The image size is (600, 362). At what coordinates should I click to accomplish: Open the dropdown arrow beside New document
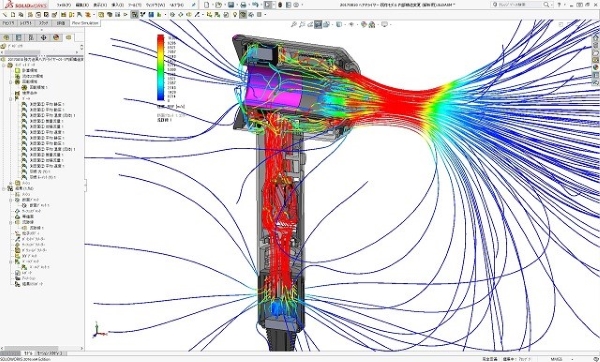(212, 5)
